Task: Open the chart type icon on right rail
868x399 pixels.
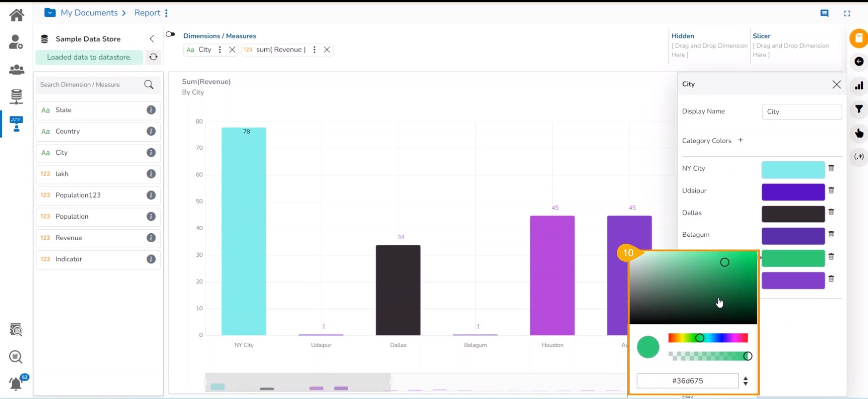Action: [x=859, y=85]
